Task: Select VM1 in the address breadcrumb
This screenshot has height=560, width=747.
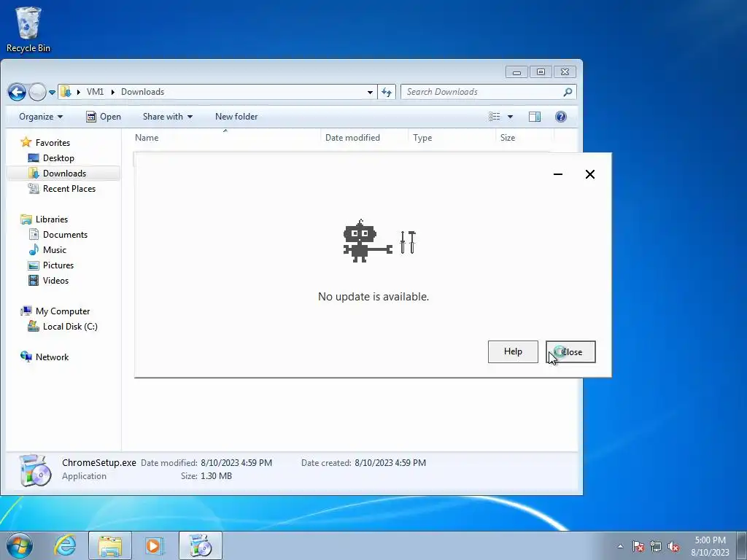Action: [x=95, y=92]
